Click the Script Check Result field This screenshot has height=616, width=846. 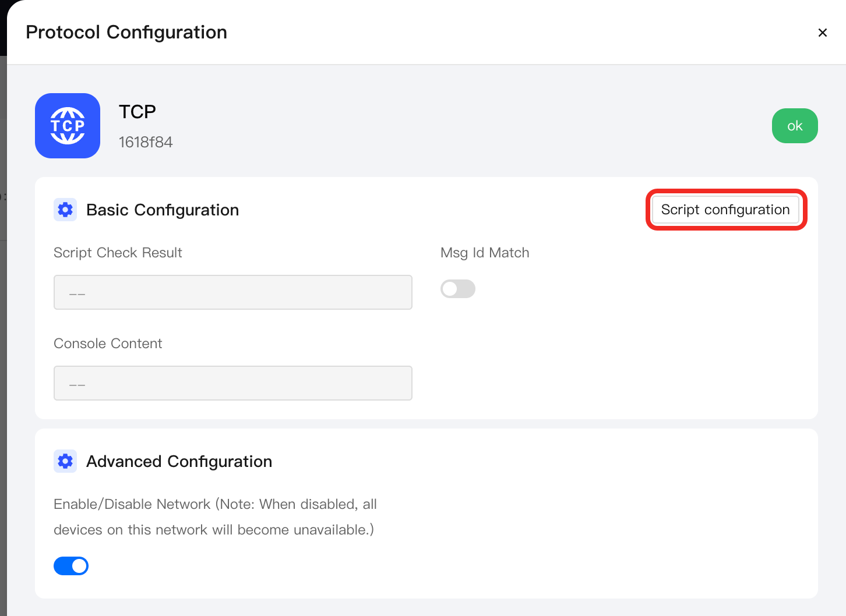pyautogui.click(x=233, y=292)
